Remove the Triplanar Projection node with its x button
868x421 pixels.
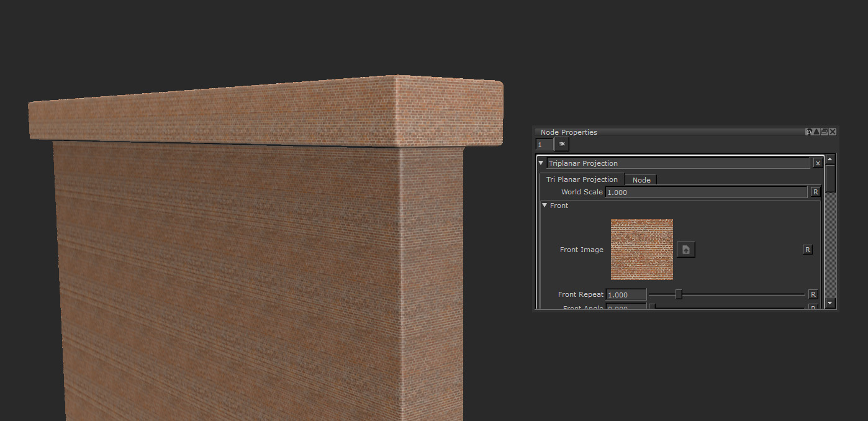click(818, 163)
